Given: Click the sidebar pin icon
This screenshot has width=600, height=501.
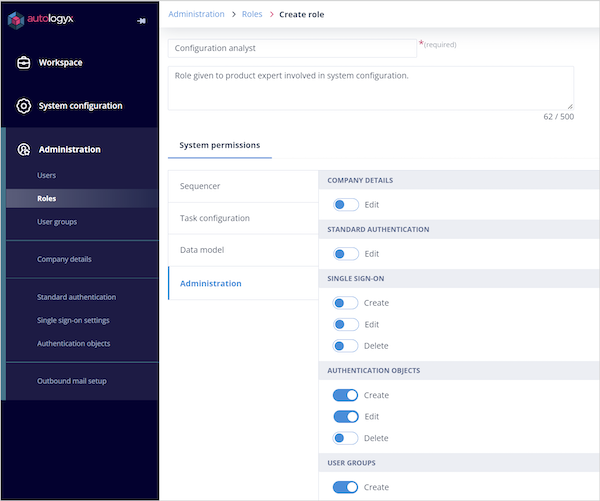Looking at the screenshot, I should click(141, 21).
